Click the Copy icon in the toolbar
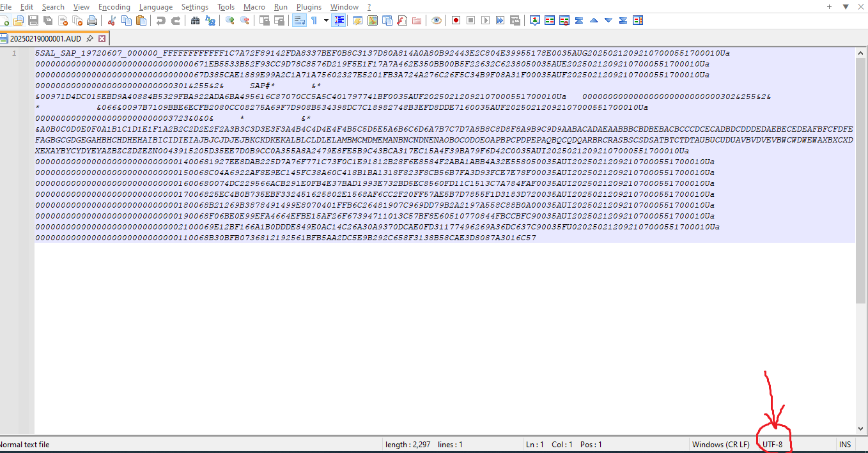 [126, 20]
